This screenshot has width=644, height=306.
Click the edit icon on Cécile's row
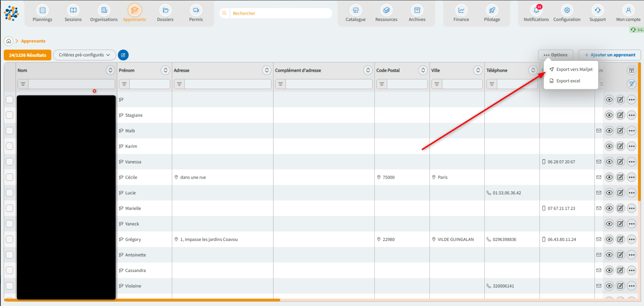(620, 177)
